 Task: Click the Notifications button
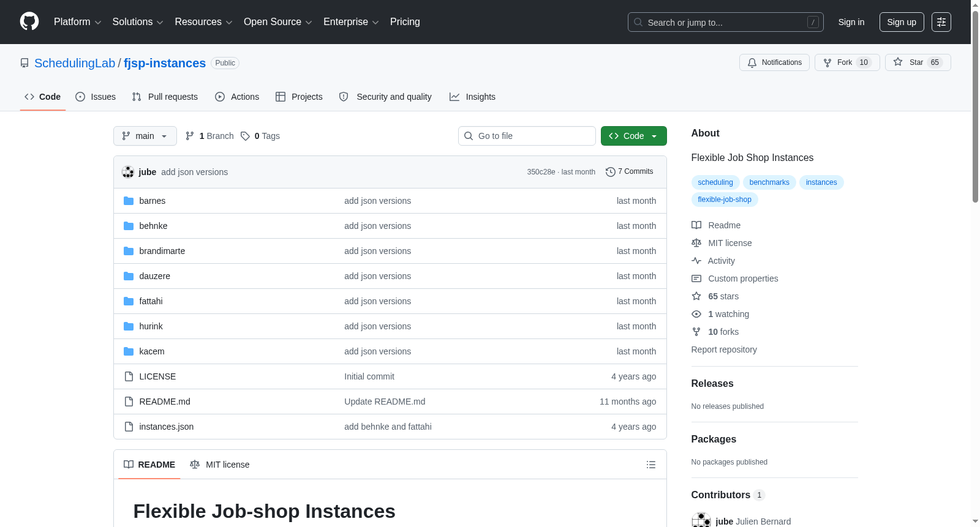click(x=775, y=62)
